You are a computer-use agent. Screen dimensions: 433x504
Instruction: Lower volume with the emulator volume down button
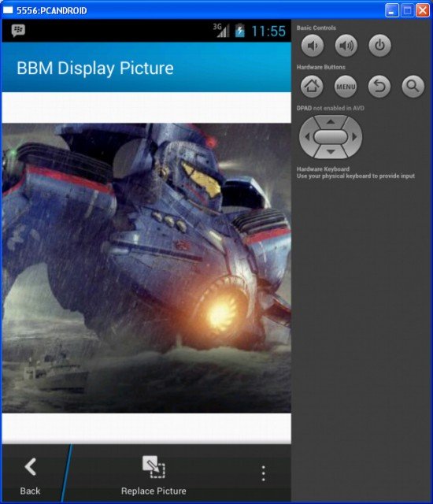(x=313, y=46)
